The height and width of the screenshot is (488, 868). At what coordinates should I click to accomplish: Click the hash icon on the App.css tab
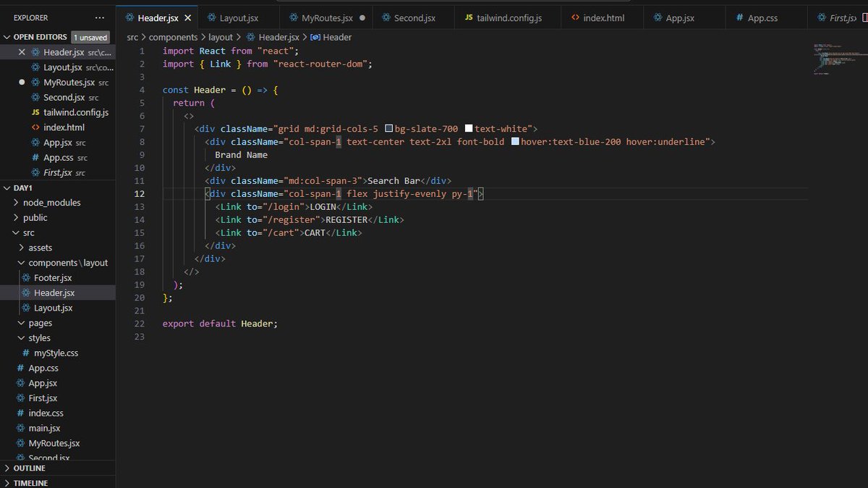tap(739, 17)
